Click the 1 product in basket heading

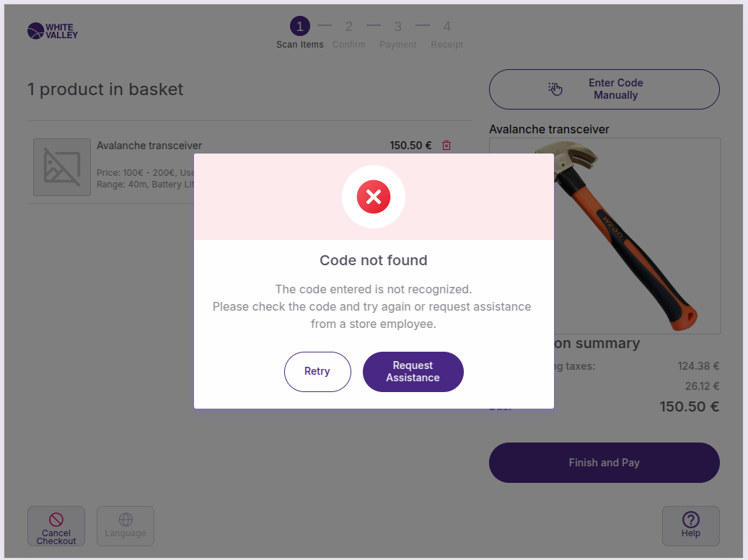(x=105, y=89)
